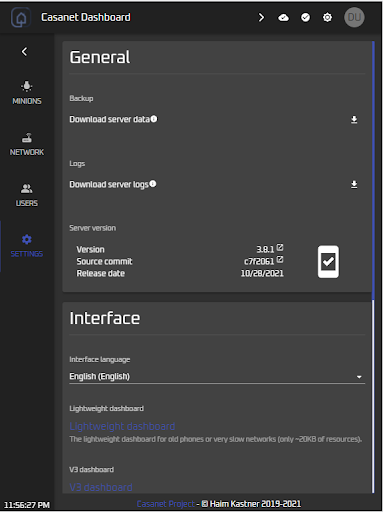Click the release date 10/28/2021
The image size is (383, 512).
pyautogui.click(x=262, y=274)
